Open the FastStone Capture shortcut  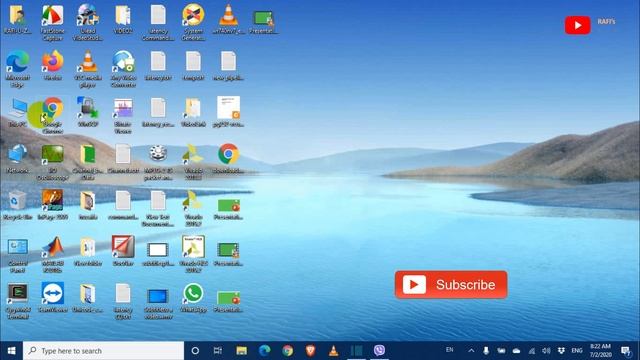click(x=53, y=22)
